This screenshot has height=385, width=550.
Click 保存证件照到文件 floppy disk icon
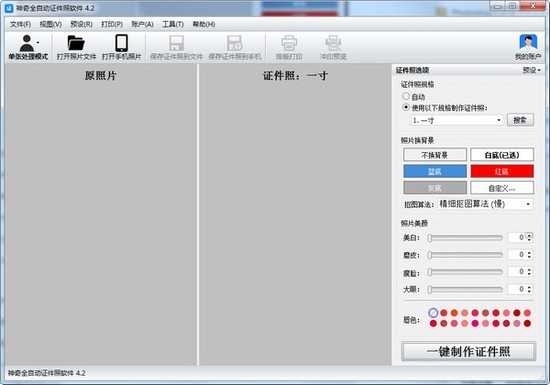176,43
